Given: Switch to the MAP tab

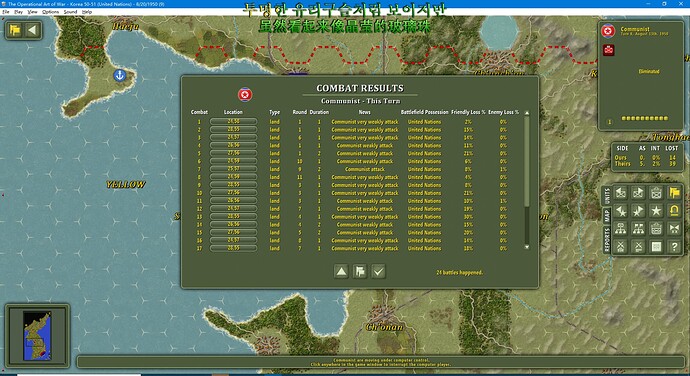Looking at the screenshot, I should 607,216.
